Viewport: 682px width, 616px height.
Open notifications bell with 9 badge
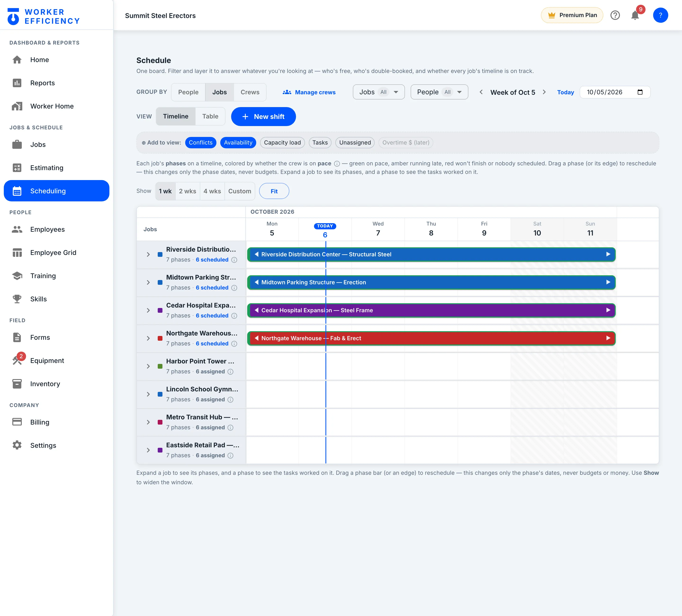635,15
